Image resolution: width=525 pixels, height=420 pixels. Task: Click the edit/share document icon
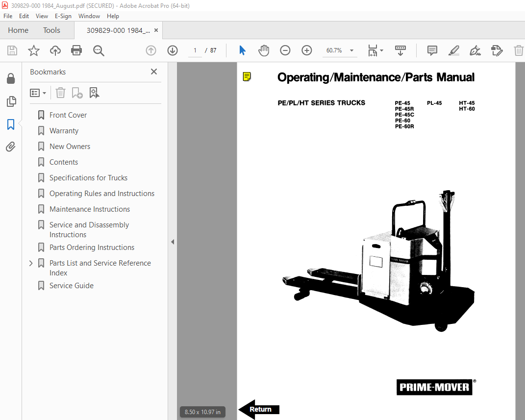[497, 50]
